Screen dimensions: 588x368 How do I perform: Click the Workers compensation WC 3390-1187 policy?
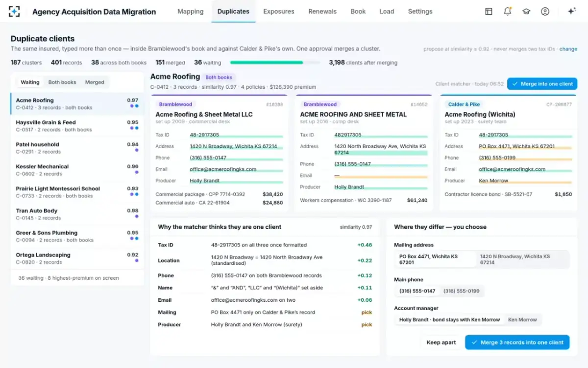pyautogui.click(x=364, y=200)
